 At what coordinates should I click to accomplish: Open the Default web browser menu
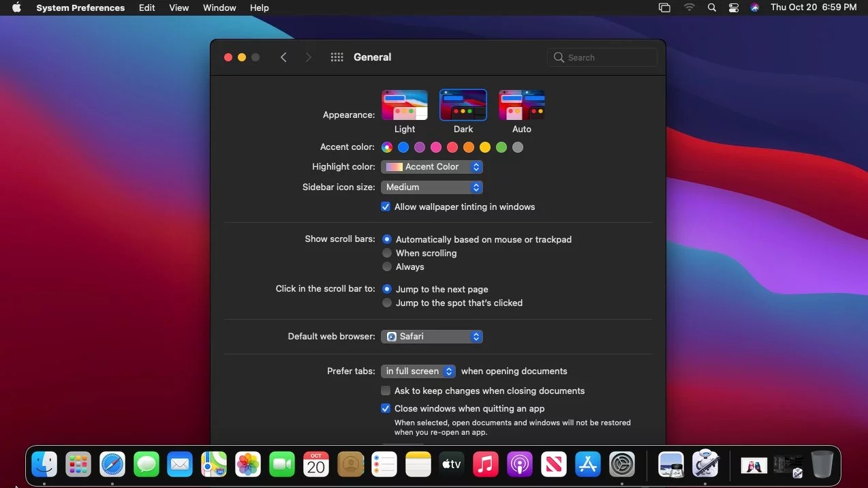(431, 336)
